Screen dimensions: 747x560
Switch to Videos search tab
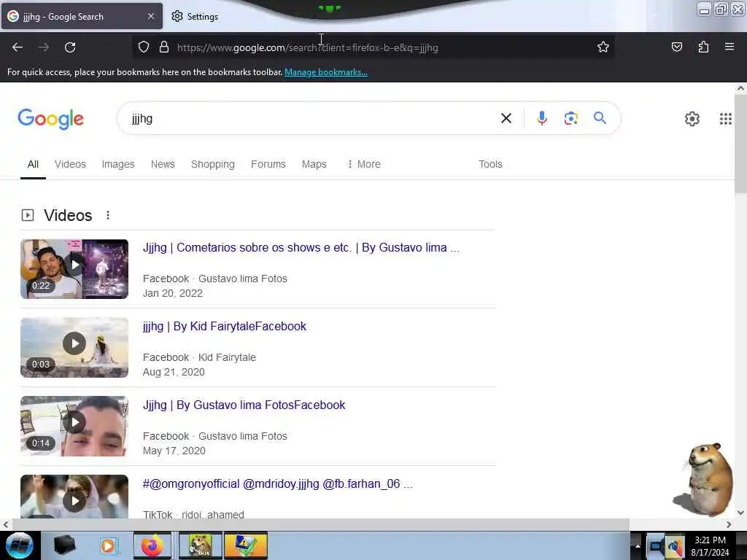70,164
